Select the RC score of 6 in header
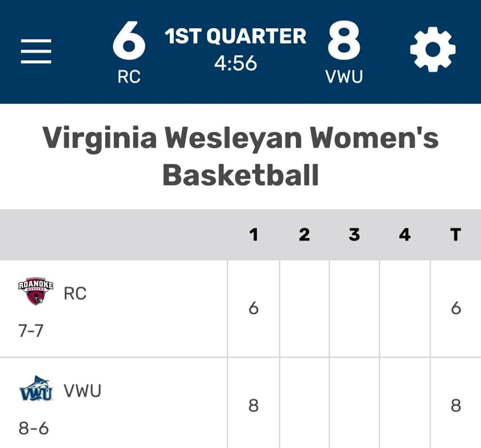The height and width of the screenshot is (448, 481). pos(129,41)
